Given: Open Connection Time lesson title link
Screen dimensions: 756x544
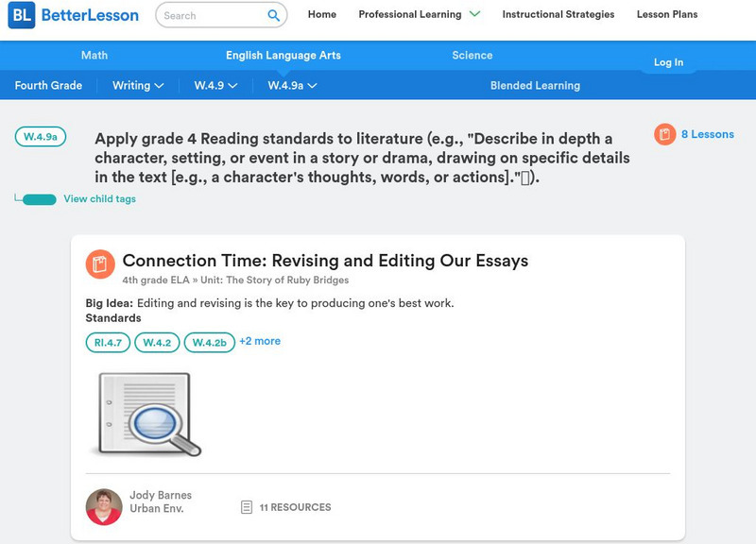Looking at the screenshot, I should coord(325,261).
